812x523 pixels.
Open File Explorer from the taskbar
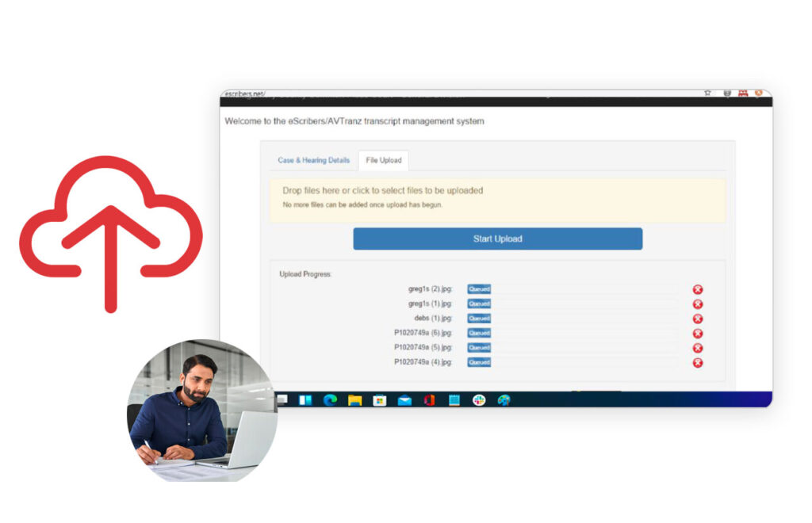(x=354, y=400)
